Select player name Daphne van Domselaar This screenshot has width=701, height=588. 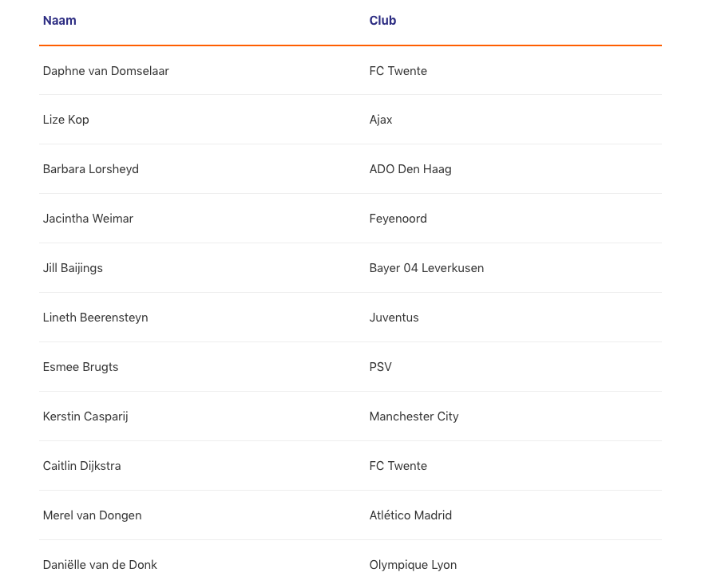106,71
